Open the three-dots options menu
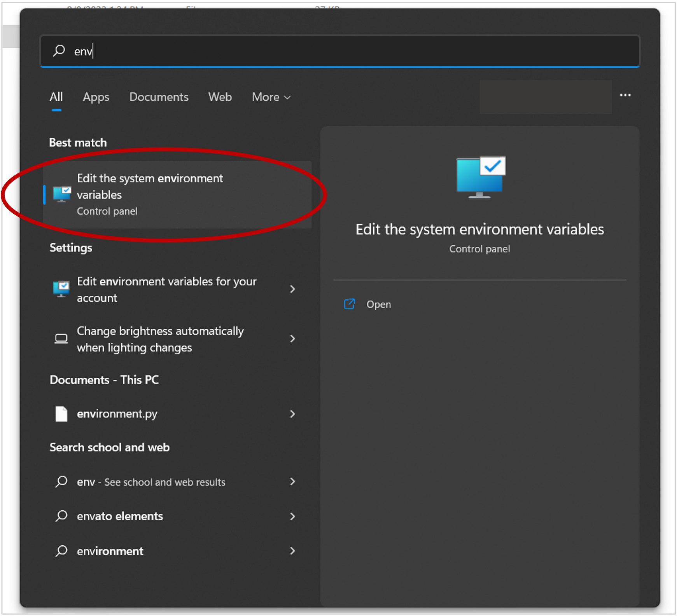 625,95
